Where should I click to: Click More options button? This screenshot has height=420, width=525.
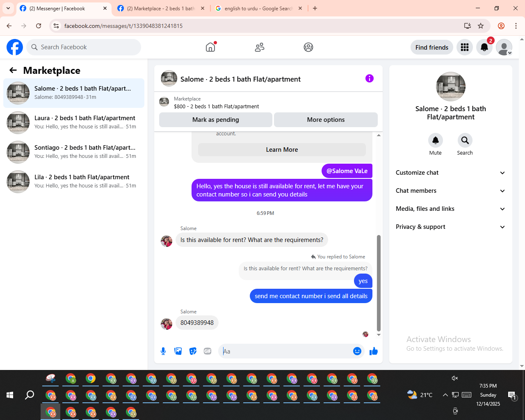pyautogui.click(x=326, y=120)
